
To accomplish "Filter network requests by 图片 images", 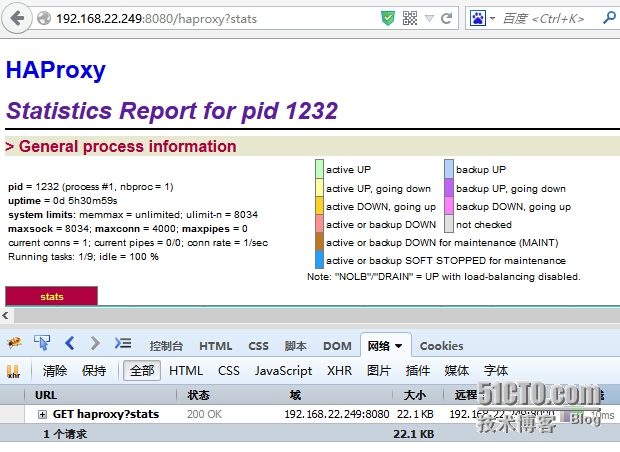I will pyautogui.click(x=379, y=371).
